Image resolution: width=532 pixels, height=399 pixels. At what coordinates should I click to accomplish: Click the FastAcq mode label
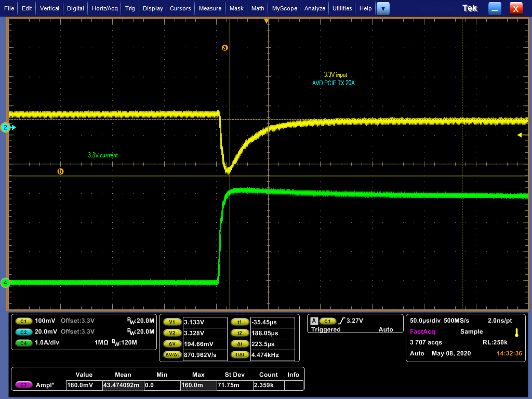[x=422, y=331]
